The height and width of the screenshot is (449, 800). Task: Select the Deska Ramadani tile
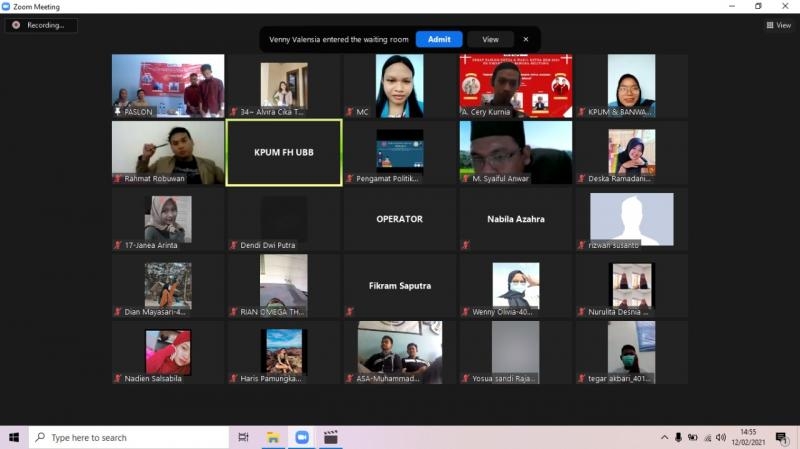click(x=632, y=153)
